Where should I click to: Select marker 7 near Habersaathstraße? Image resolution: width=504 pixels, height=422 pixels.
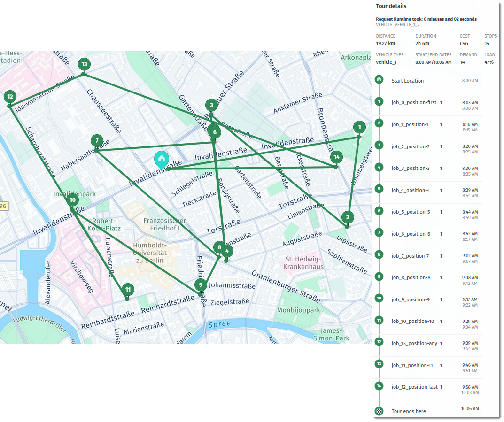click(97, 140)
